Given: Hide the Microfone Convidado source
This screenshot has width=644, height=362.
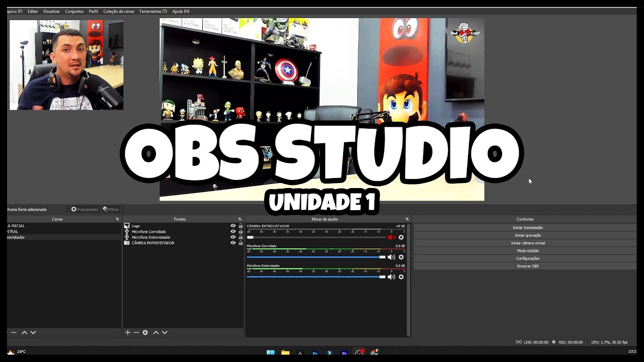Looking at the screenshot, I should click(x=233, y=231).
